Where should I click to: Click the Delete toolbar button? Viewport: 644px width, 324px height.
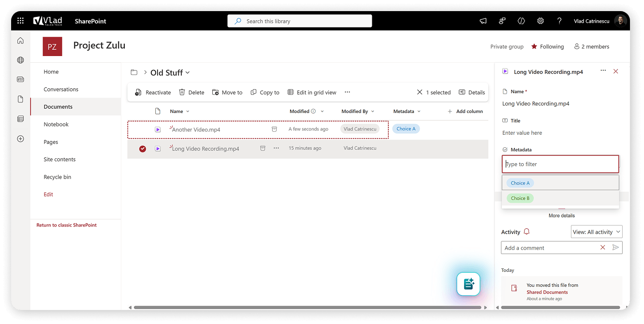pos(191,92)
